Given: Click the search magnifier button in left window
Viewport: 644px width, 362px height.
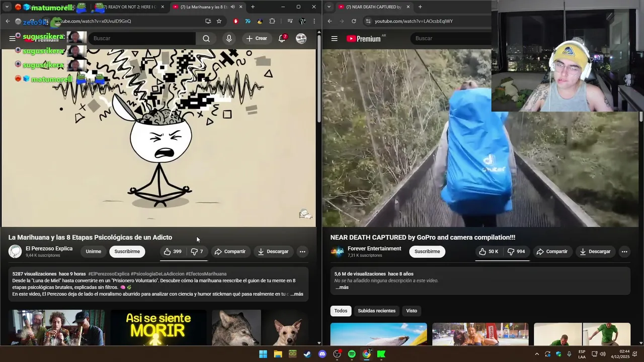Looking at the screenshot, I should 206,38.
